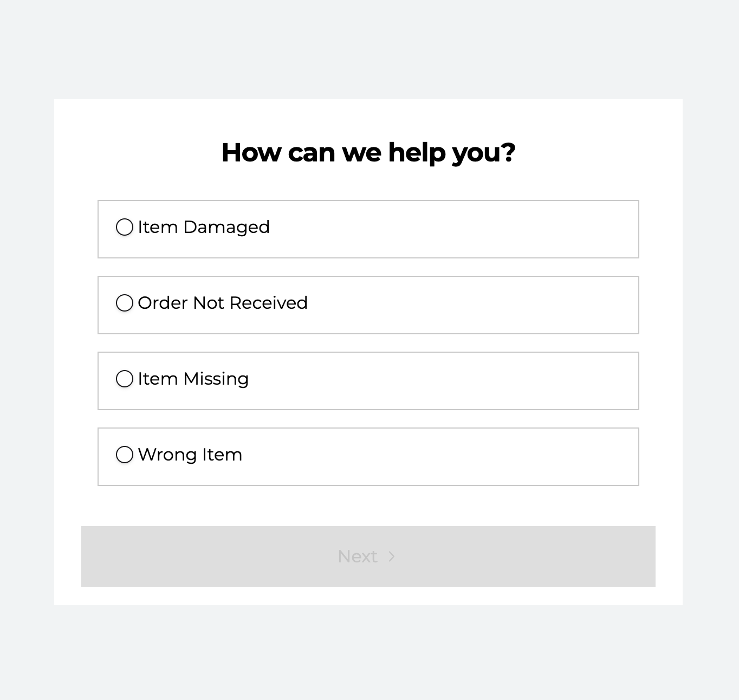Click the circular radio control for Order Not Received
The width and height of the screenshot is (739, 700).
[x=124, y=303]
